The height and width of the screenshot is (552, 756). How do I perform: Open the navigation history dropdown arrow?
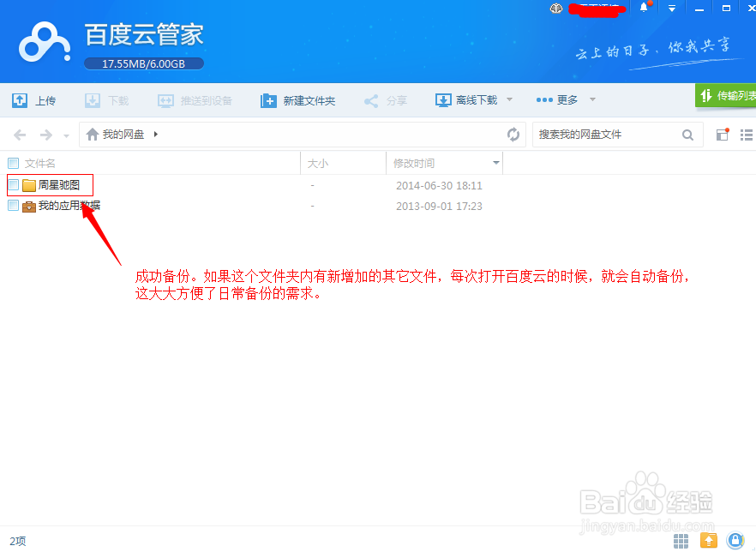[x=67, y=136]
